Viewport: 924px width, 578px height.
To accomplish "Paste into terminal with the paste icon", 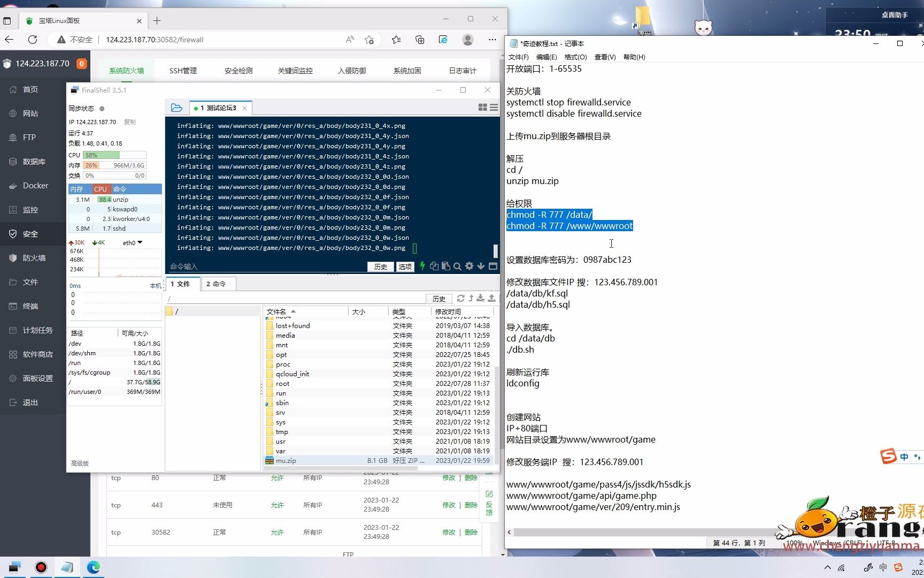I will click(x=445, y=266).
